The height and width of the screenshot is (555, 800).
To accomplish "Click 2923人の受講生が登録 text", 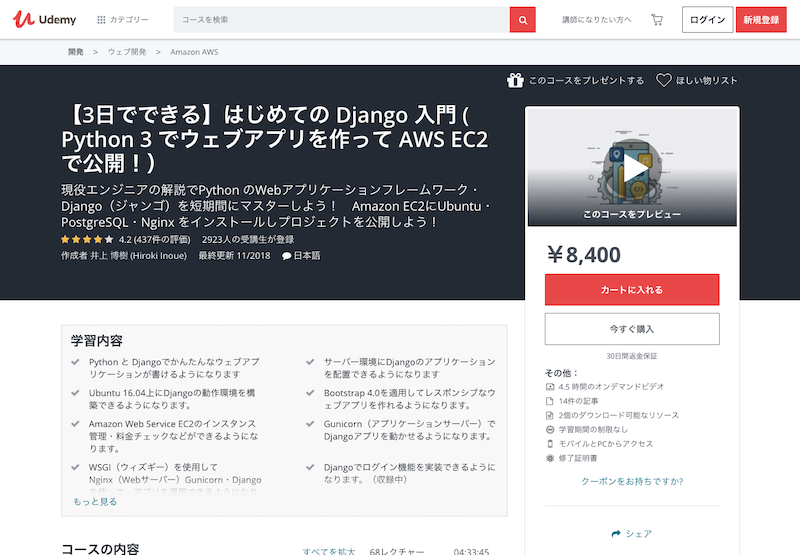I will coord(247,239).
